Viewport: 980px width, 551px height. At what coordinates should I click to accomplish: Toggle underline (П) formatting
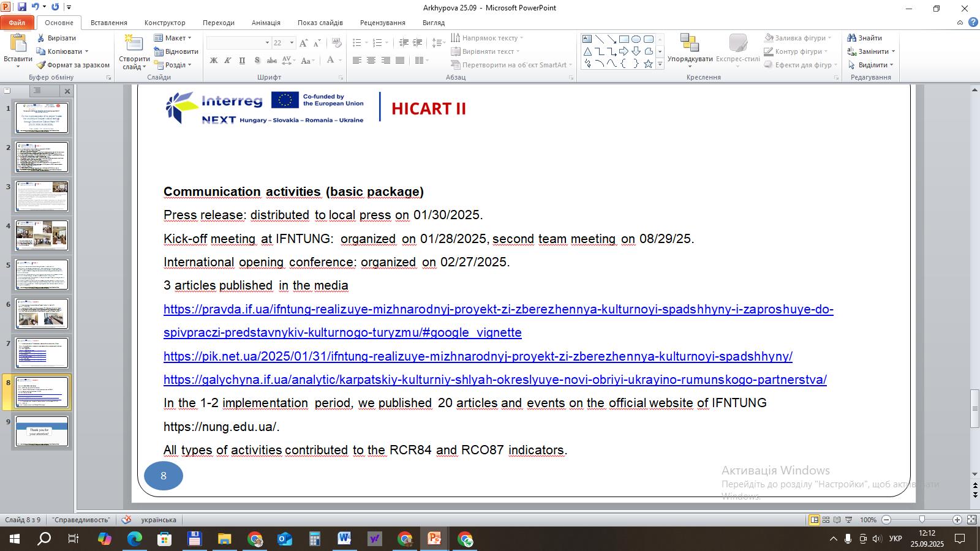click(242, 61)
